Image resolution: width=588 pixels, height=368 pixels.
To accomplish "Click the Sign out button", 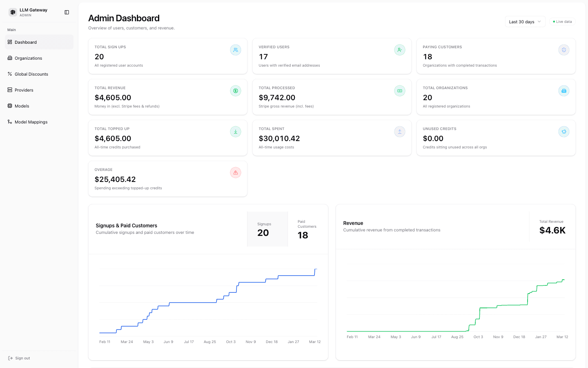I will [19, 358].
